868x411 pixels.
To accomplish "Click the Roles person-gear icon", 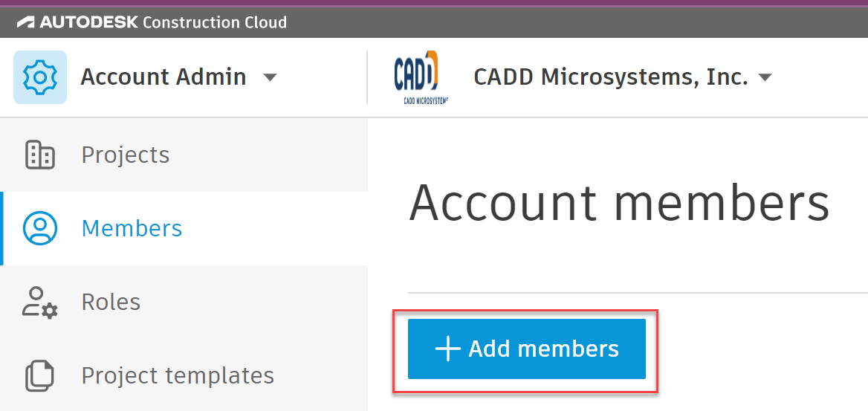I will point(39,302).
